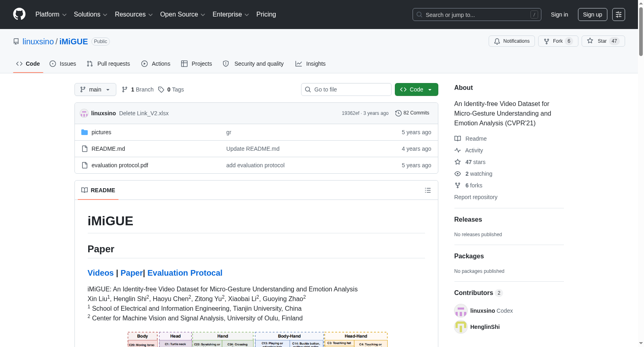The image size is (644, 347).
Task: Expand the Resources menu
Action: tap(134, 15)
